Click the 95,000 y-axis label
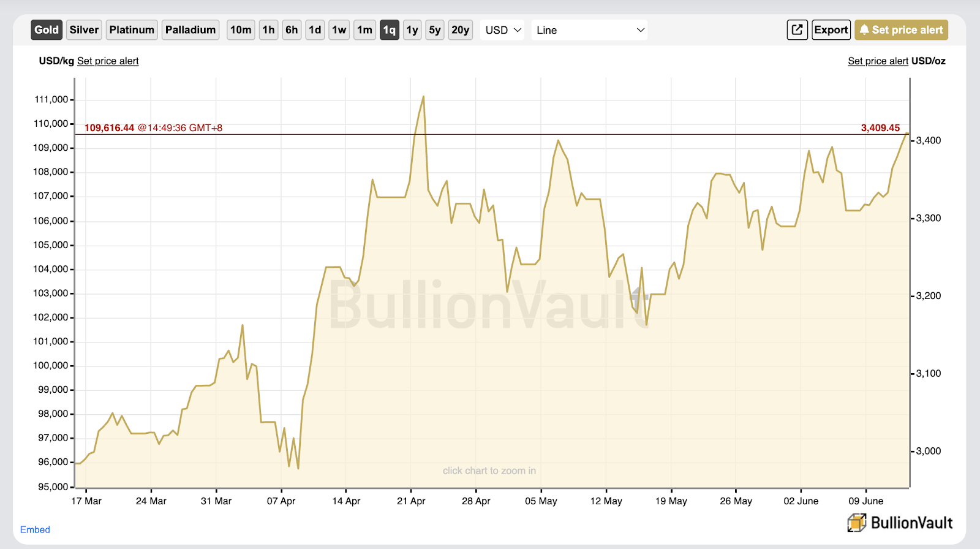The height and width of the screenshot is (549, 980). (53, 487)
